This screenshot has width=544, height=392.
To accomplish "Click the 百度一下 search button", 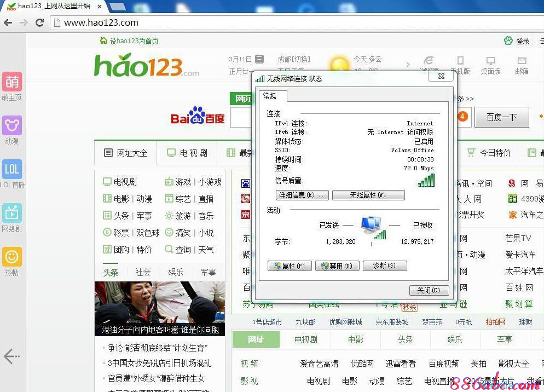I will (502, 117).
